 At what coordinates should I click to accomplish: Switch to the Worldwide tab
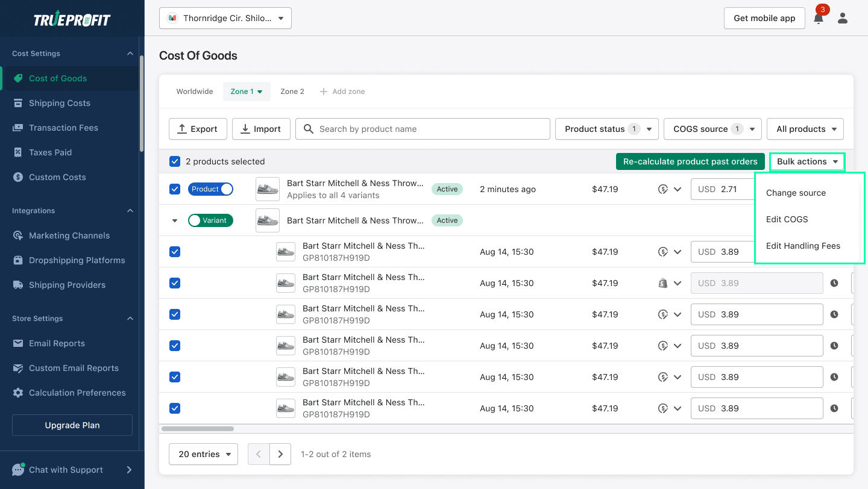click(195, 92)
